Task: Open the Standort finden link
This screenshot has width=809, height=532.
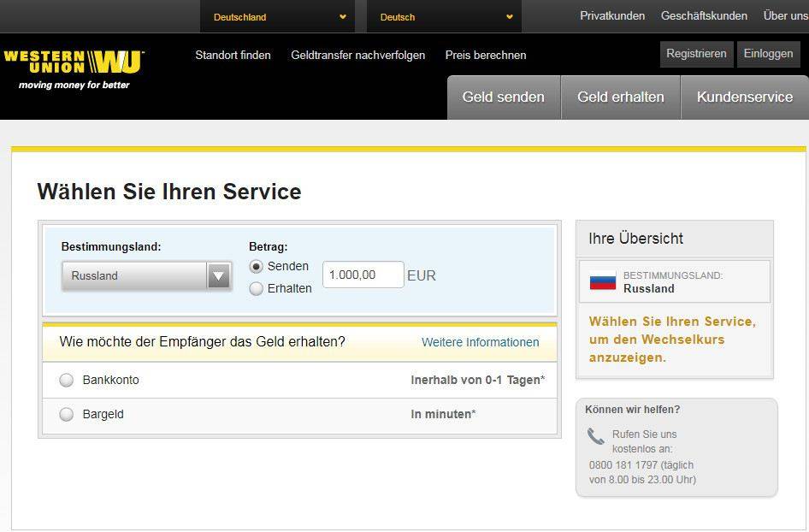Action: click(x=233, y=55)
